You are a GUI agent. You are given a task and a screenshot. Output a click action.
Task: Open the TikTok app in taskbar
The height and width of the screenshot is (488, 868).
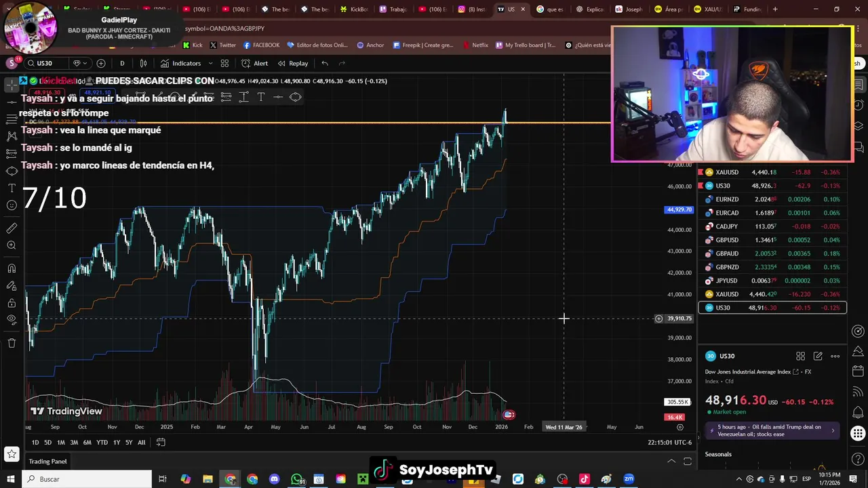[585, 479]
